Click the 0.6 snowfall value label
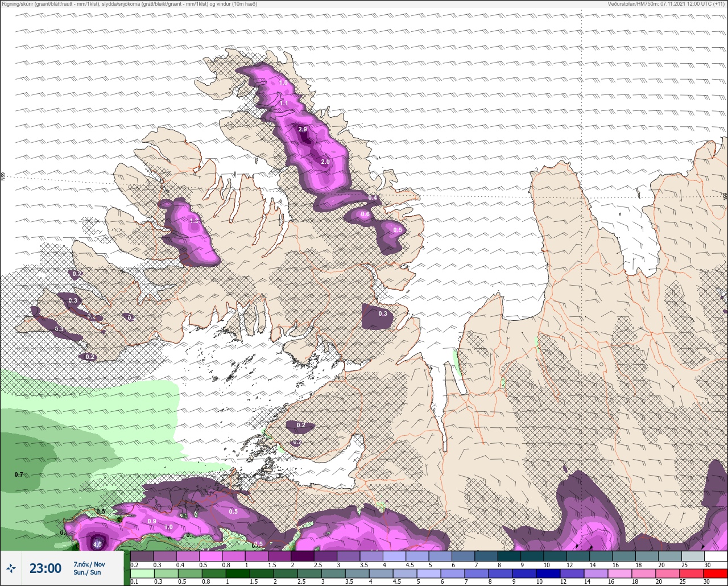Screen dimensions: 728x586 [x=365, y=214]
